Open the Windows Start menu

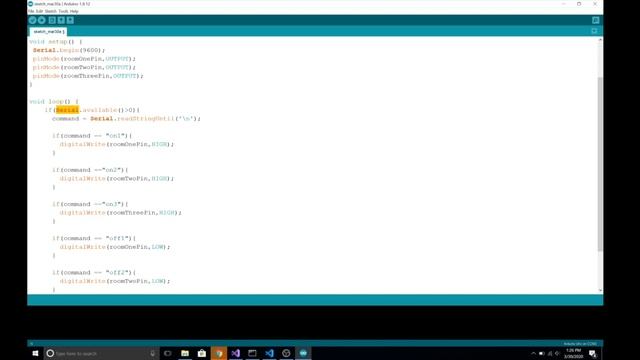[36, 353]
